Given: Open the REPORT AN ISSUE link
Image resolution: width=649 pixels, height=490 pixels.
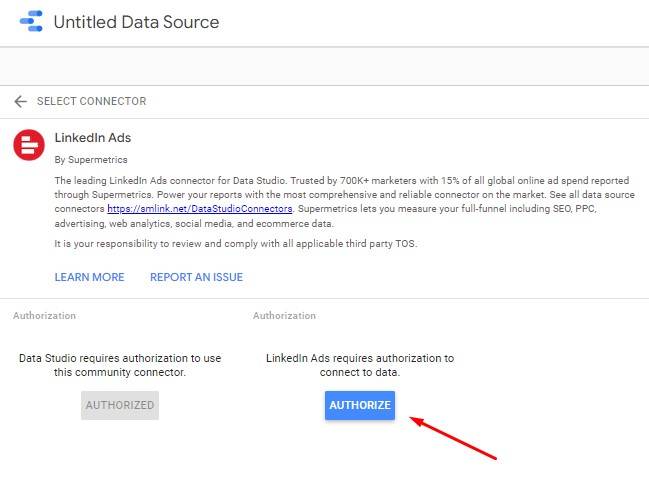Looking at the screenshot, I should pyautogui.click(x=196, y=277).
